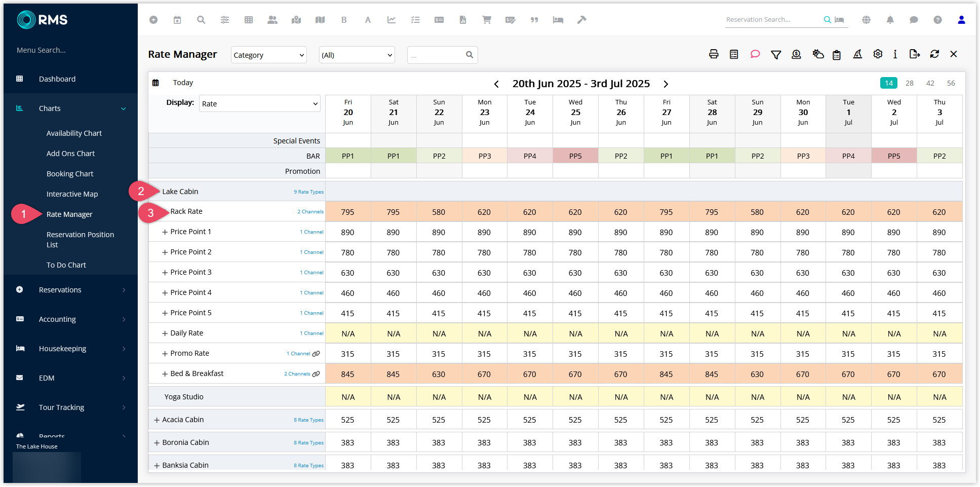This screenshot has width=980, height=487.
Task: Expand the Reservations sidebar menu
Action: [x=71, y=290]
